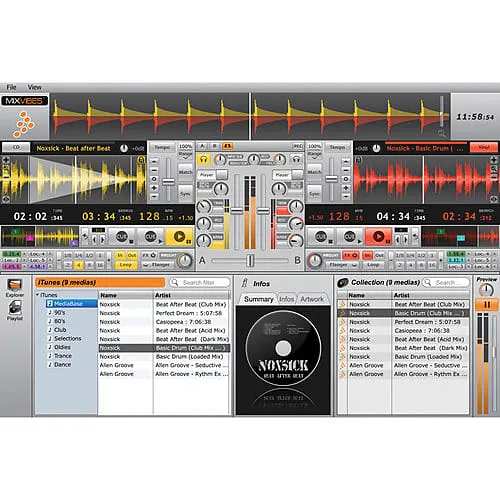The image size is (500, 500).
Task: Click deck B Match button
Action: coord(314,172)
